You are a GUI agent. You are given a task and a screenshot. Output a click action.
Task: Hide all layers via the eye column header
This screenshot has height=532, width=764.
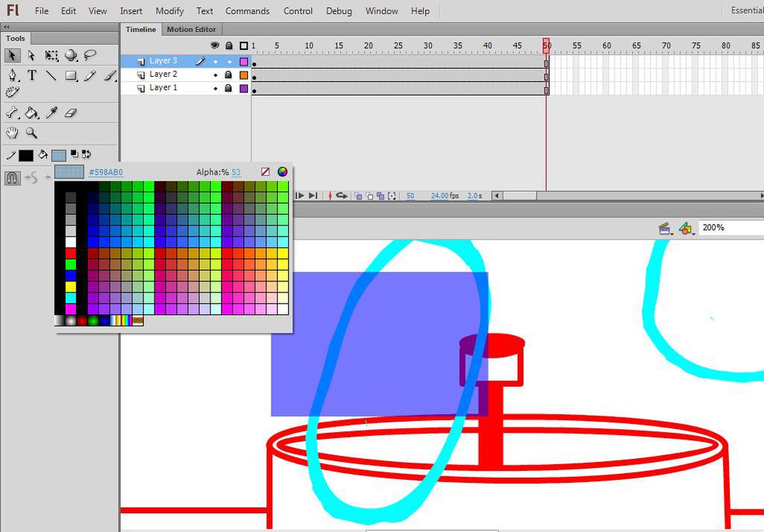coord(215,46)
